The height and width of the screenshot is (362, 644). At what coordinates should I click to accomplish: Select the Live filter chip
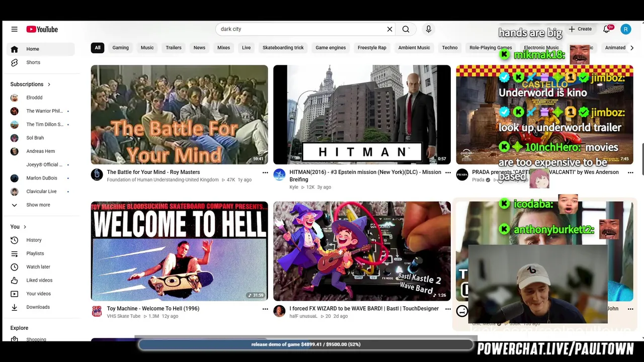[246, 48]
